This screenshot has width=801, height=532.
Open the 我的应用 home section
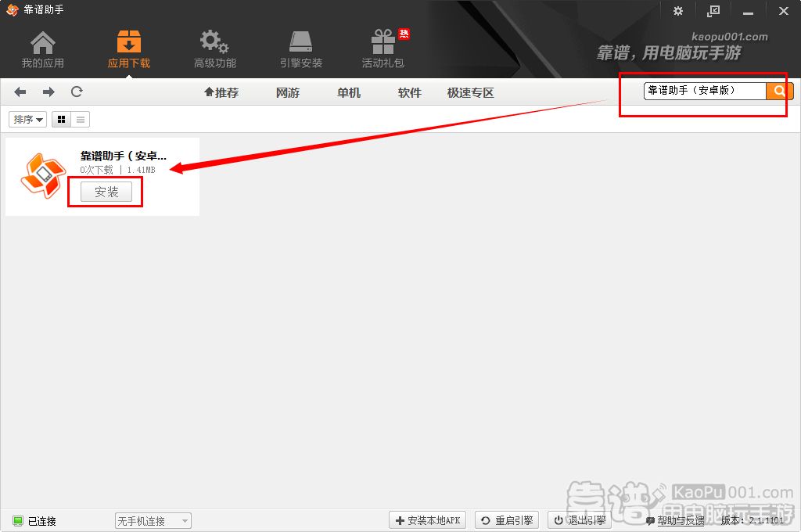click(x=43, y=49)
